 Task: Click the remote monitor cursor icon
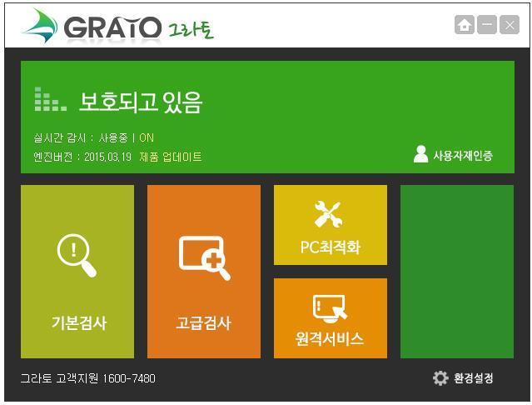(x=331, y=308)
